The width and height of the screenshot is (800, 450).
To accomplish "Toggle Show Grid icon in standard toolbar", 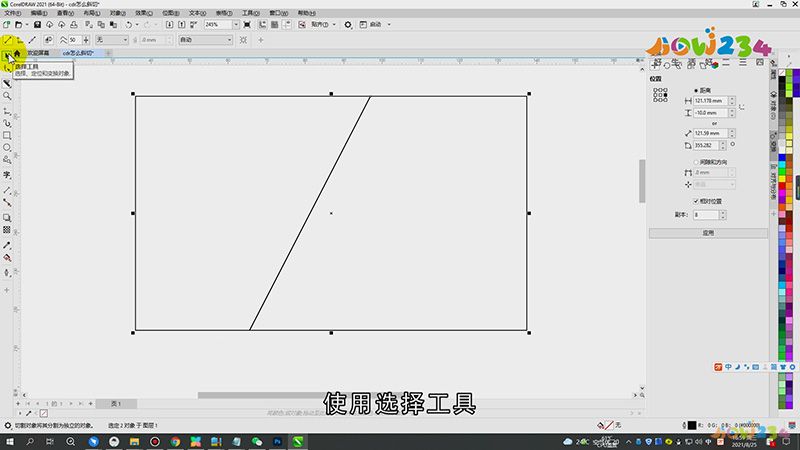I will (274, 24).
